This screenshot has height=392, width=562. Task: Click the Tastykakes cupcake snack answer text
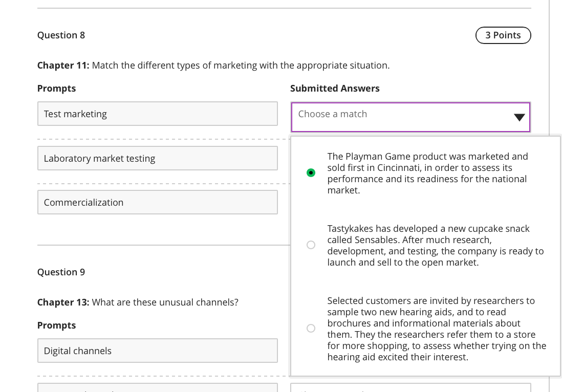435,245
